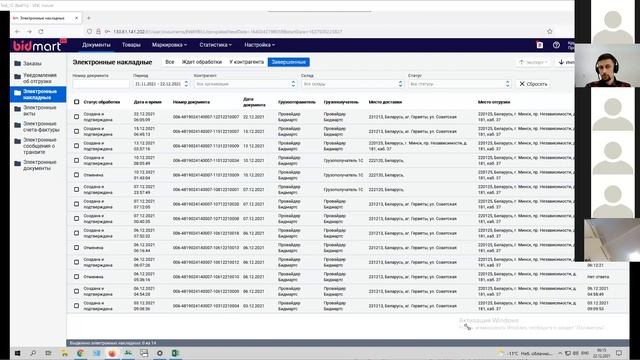
Task: Check the 13.12.2021 06:45:13 row
Action: tap(76, 131)
